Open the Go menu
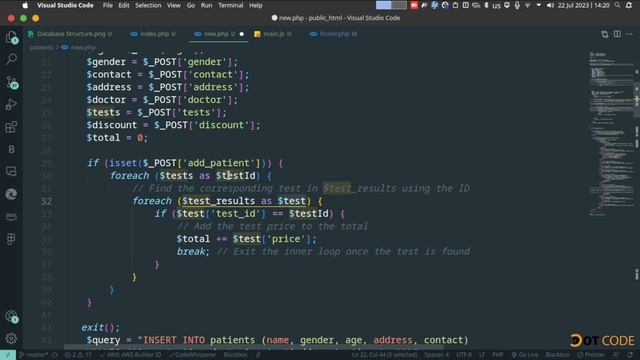The height and width of the screenshot is (360, 640). tap(191, 5)
